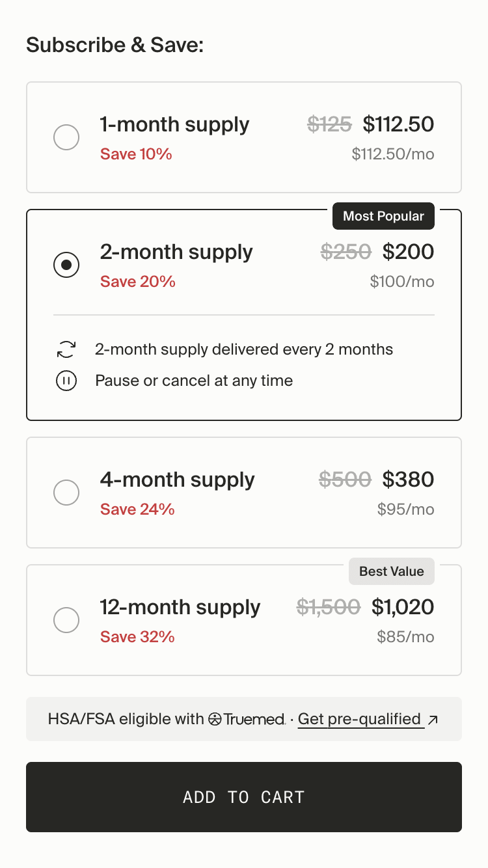Screen dimensions: 488x868
Task: Select the 1-month supply radio button
Action: [x=66, y=137]
